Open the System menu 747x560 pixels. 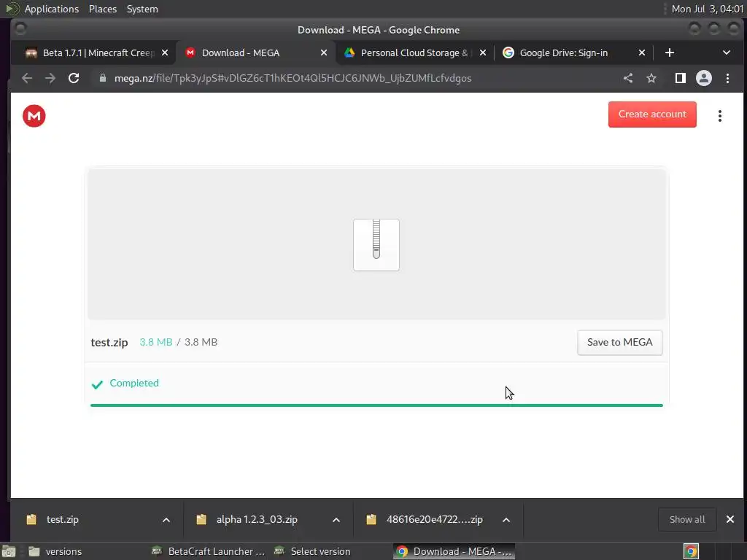point(142,9)
